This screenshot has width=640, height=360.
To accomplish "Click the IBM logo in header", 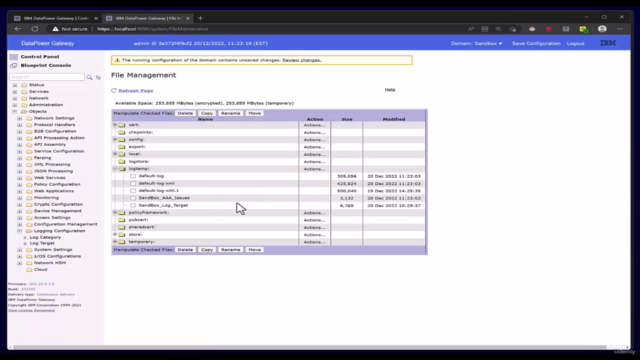I will pos(608,43).
